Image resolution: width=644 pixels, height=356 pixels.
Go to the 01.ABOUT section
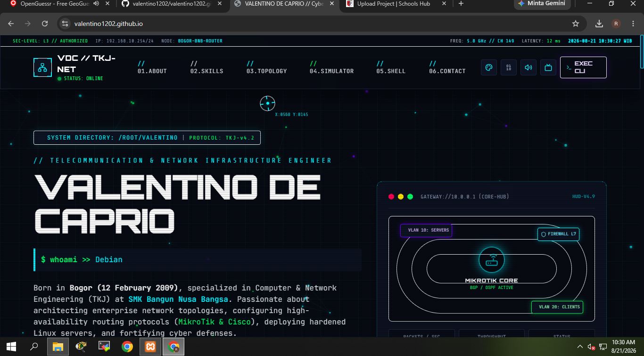pyautogui.click(x=152, y=67)
